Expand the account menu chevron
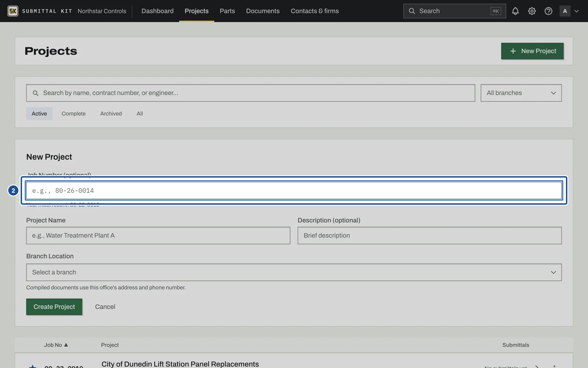588x368 pixels. [x=577, y=11]
